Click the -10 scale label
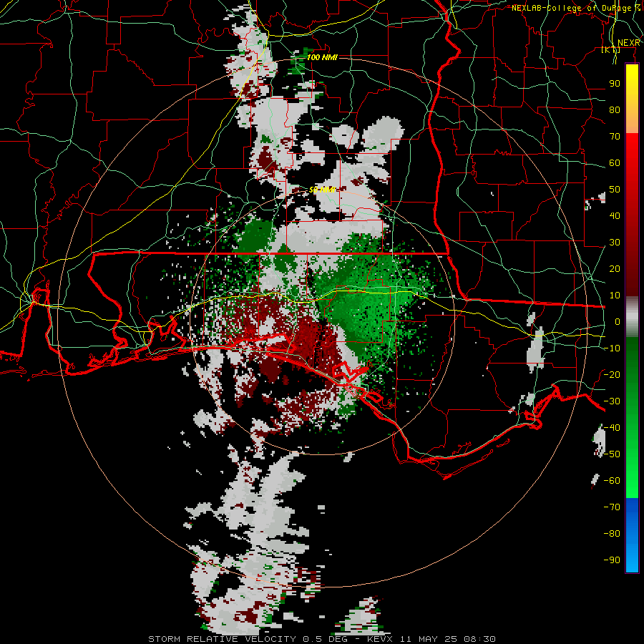Viewport: 644px width, 644px height. click(612, 348)
